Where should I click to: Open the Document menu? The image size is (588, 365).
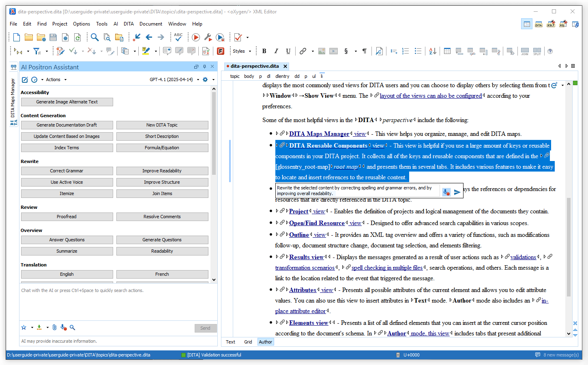pyautogui.click(x=150, y=24)
